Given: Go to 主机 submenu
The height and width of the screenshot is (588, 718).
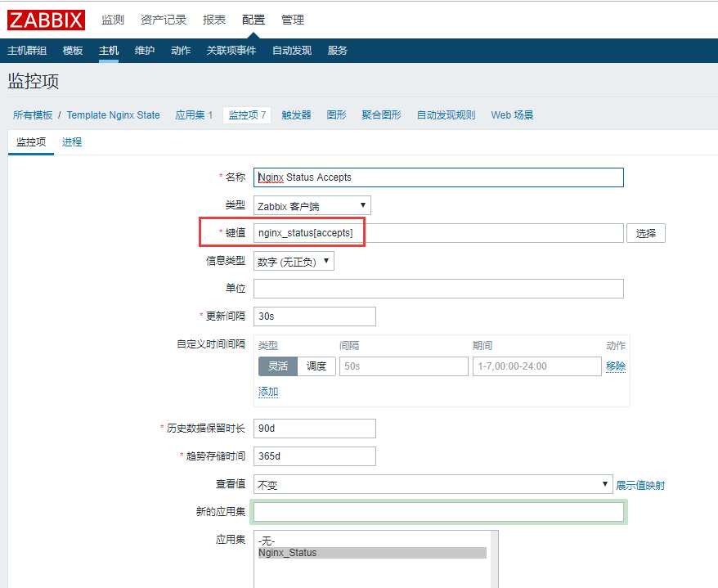Looking at the screenshot, I should 109,51.
